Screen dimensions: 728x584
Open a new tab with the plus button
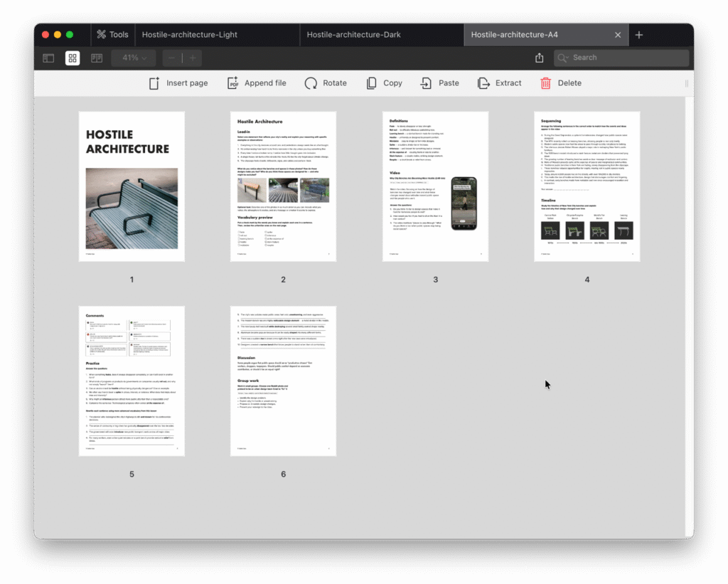pos(638,33)
